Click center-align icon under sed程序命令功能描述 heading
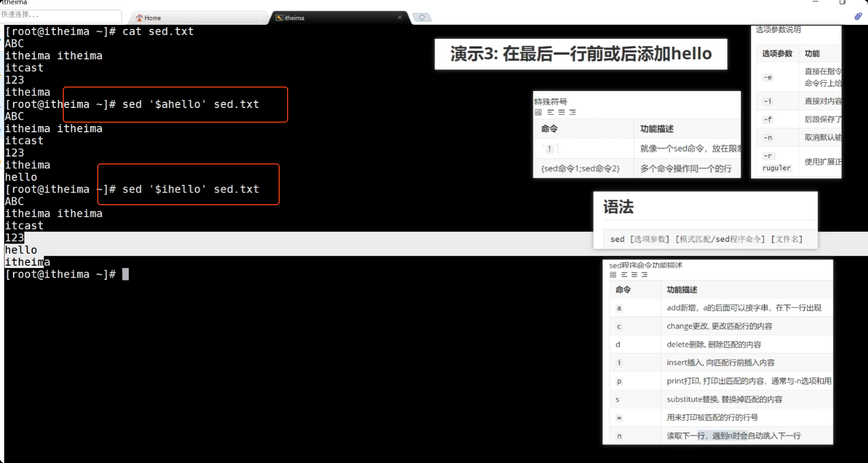Viewport: 868px width, 463px height. [x=635, y=275]
